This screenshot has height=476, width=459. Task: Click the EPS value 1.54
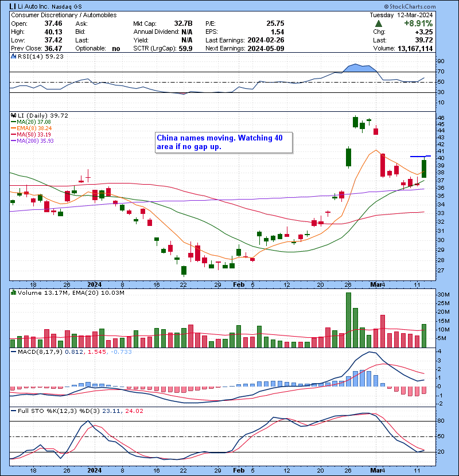pyautogui.click(x=277, y=32)
